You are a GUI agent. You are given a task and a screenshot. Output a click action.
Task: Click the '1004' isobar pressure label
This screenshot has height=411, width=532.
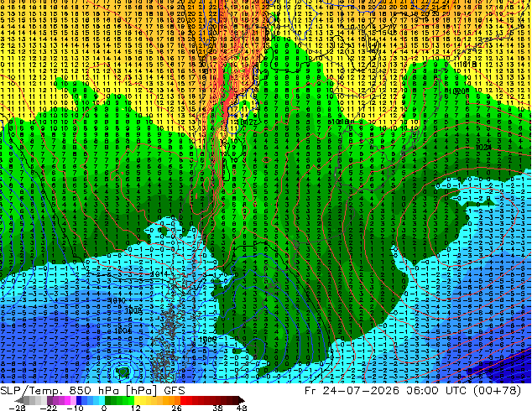coord(123,330)
